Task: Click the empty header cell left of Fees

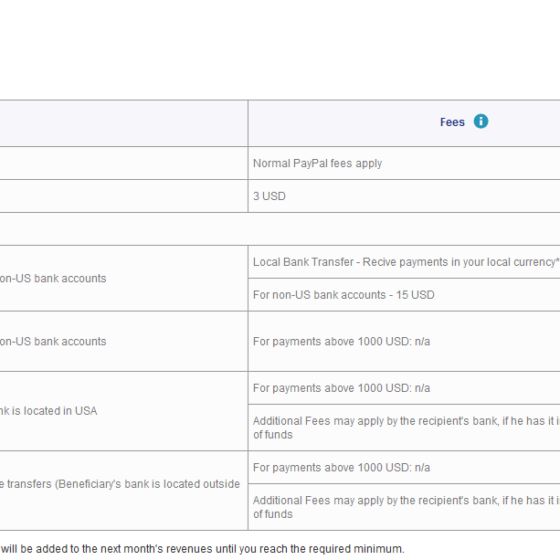Action: point(124,123)
